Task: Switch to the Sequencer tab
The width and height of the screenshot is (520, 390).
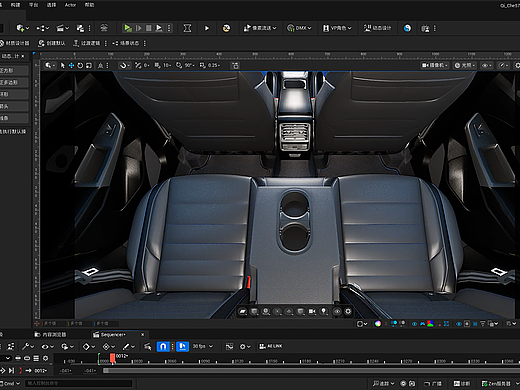Action: point(110,334)
